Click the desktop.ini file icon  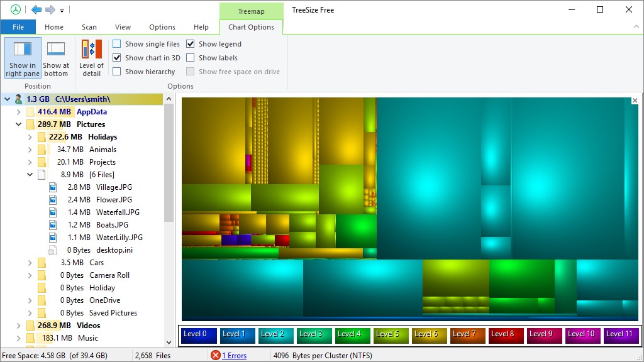point(53,250)
